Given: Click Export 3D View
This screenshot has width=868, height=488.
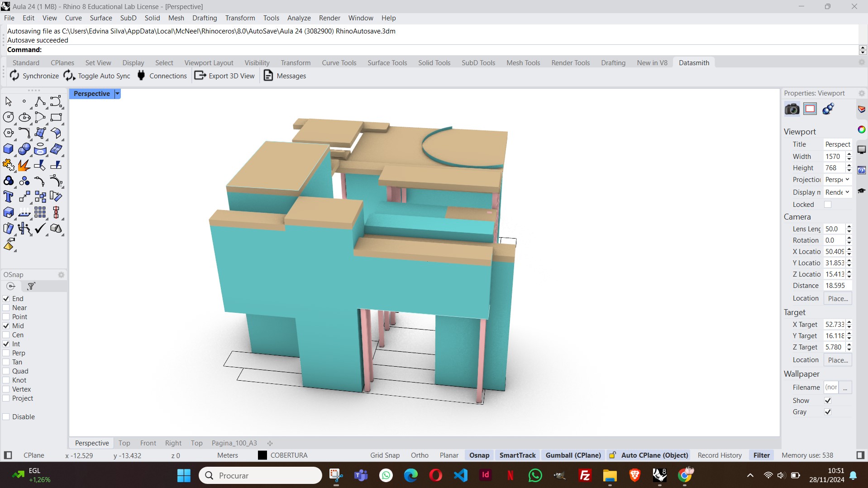Looking at the screenshot, I should pyautogui.click(x=224, y=76).
